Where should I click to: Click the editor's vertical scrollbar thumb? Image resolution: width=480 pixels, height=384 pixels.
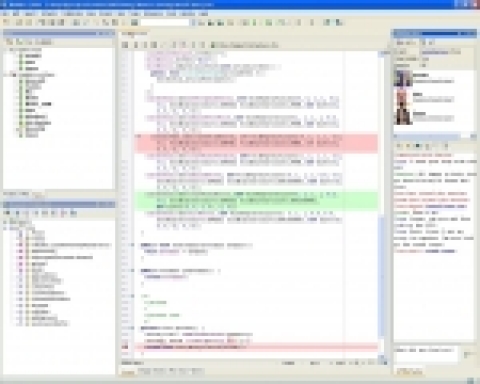pos(381,277)
